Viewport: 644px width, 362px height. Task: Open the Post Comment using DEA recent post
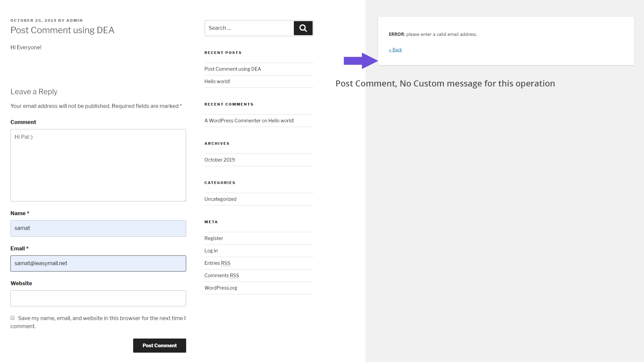coord(232,69)
